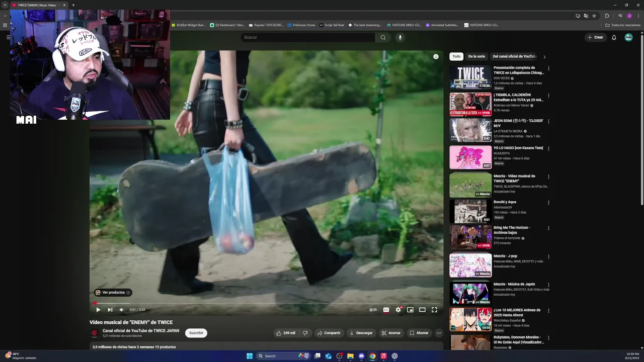This screenshot has height=362, width=644.
Task: Focus the Buscar search field
Action: coord(308,37)
